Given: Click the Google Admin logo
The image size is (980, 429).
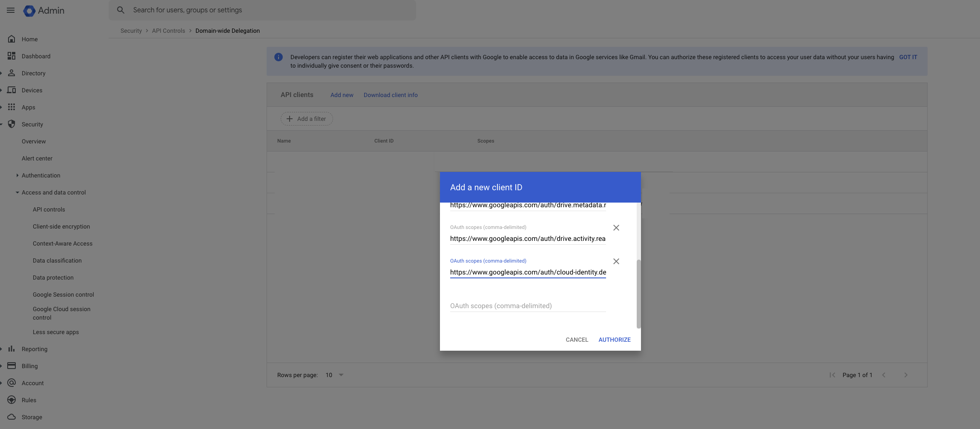Looking at the screenshot, I should pos(29,11).
